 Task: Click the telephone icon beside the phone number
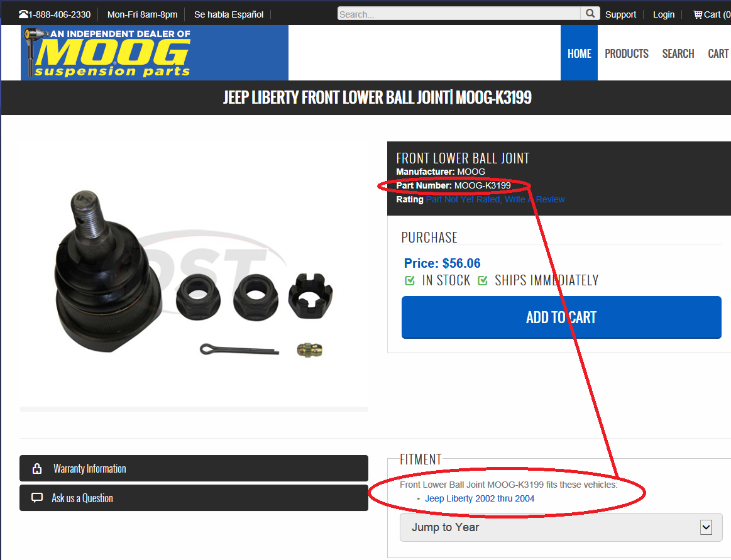[23, 14]
